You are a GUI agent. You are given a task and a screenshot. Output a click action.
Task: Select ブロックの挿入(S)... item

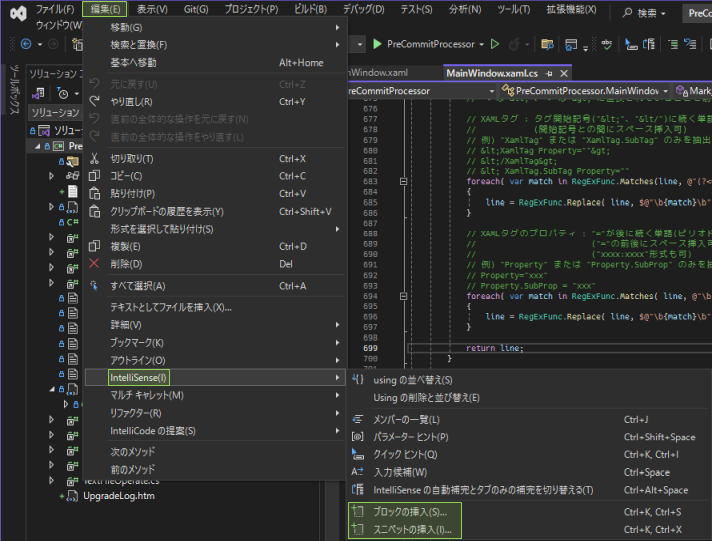(530, 512)
